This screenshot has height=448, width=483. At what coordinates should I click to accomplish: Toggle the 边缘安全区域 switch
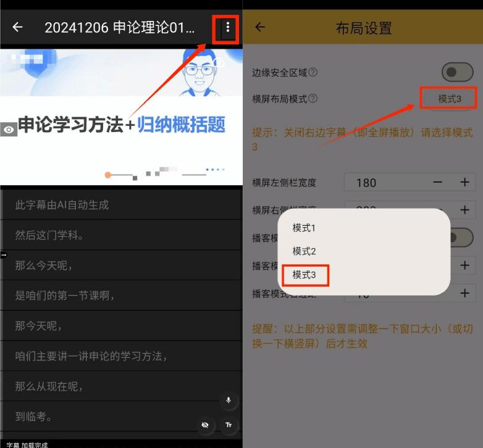457,73
